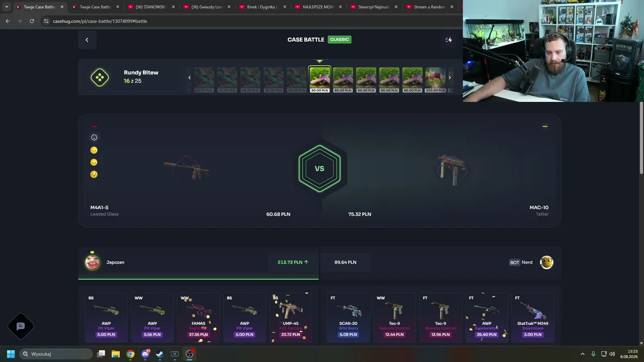Click the Wyszukaj taskbar search box

[x=56, y=354]
